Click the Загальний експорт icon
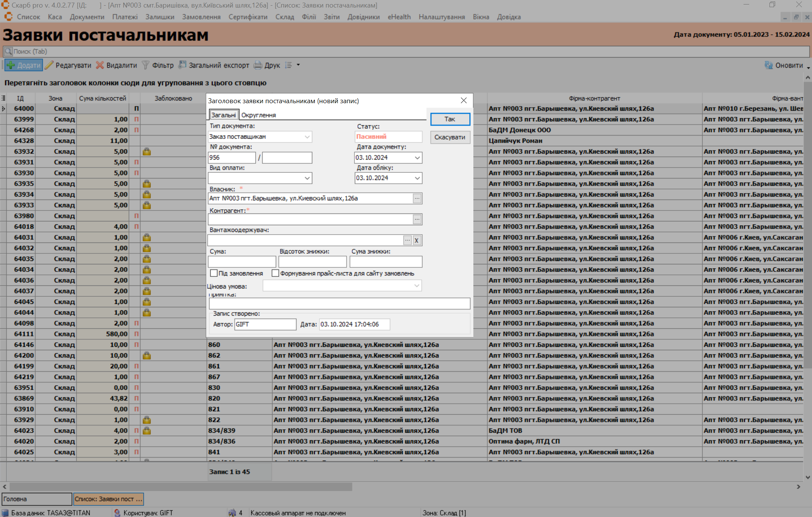This screenshot has height=517, width=812. pos(182,65)
